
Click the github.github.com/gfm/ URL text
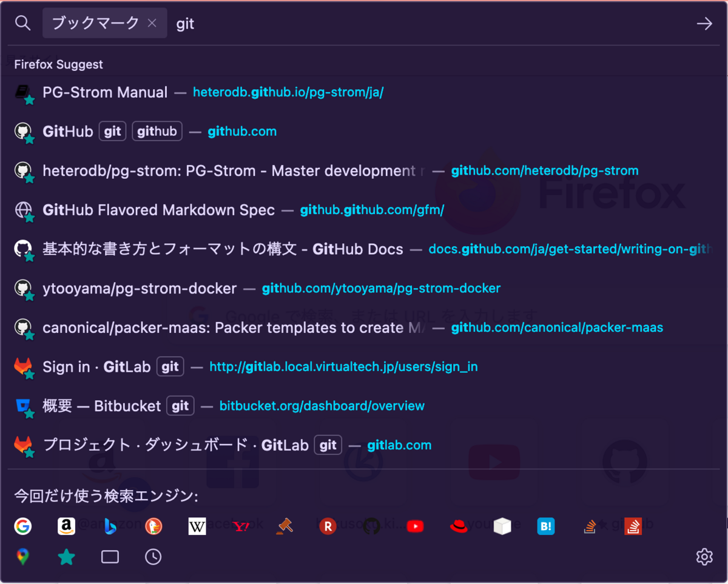tap(372, 210)
